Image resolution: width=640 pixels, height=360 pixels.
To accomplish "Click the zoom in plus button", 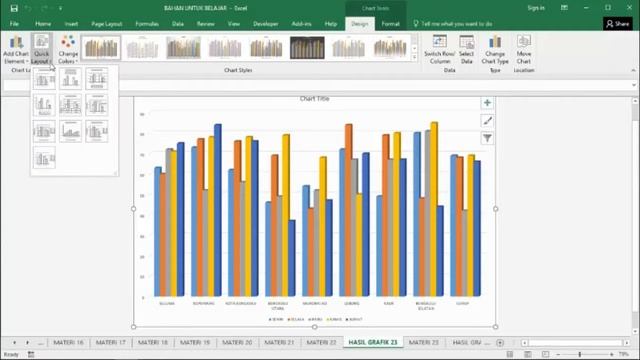I will [611, 355].
